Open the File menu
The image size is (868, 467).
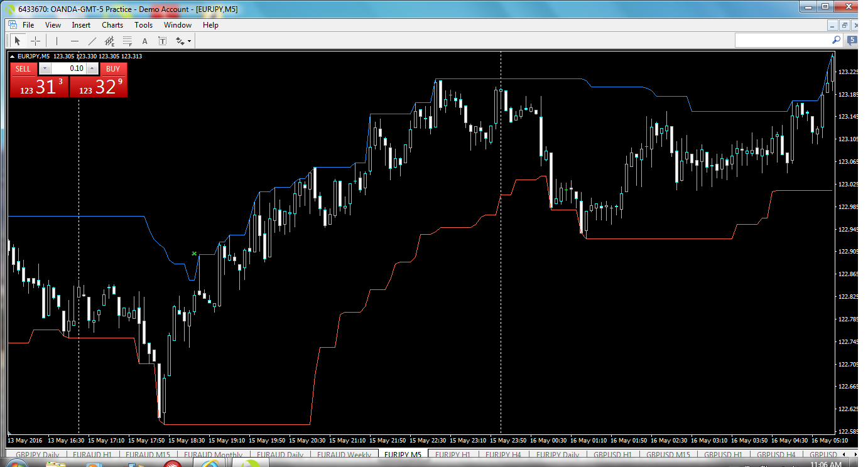tap(28, 25)
